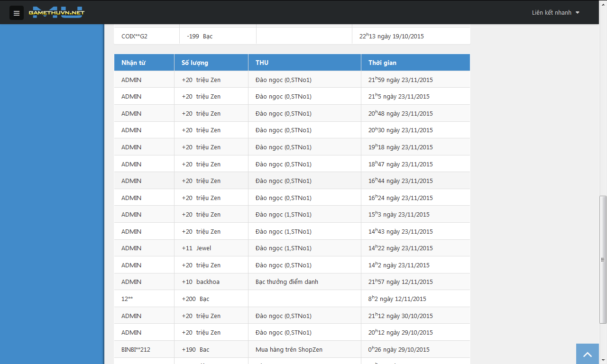607x364 pixels.
Task: Click the Số lượng column header
Action: [212, 63]
